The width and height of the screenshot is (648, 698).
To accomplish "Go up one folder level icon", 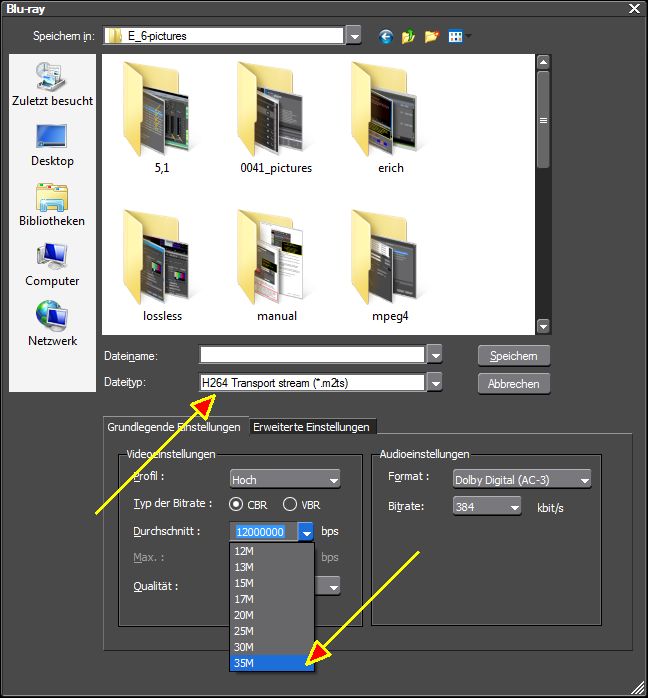I will click(x=408, y=37).
